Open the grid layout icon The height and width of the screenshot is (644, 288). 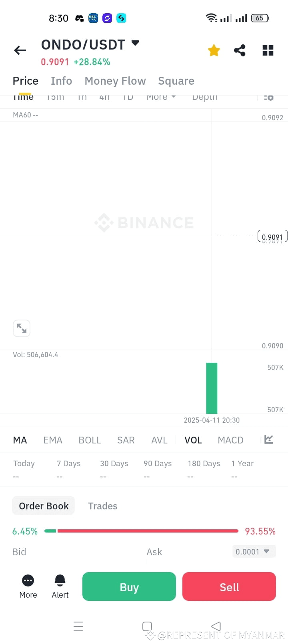pyautogui.click(x=268, y=50)
